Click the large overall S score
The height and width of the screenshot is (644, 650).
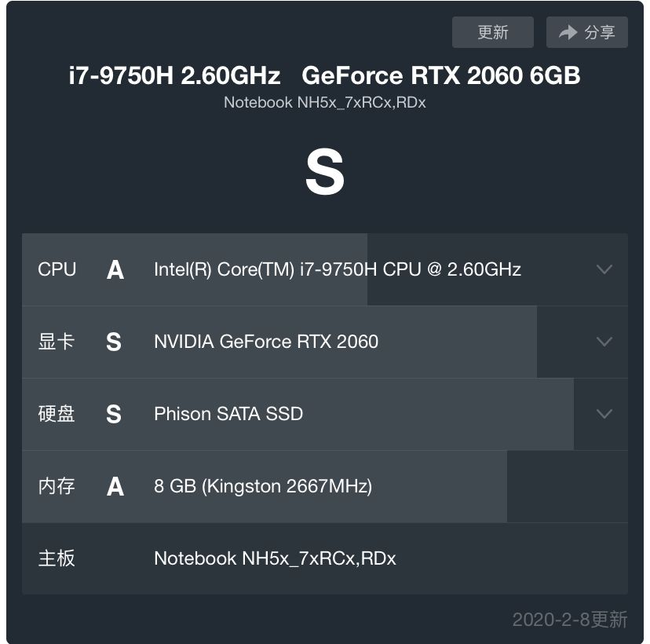(325, 173)
